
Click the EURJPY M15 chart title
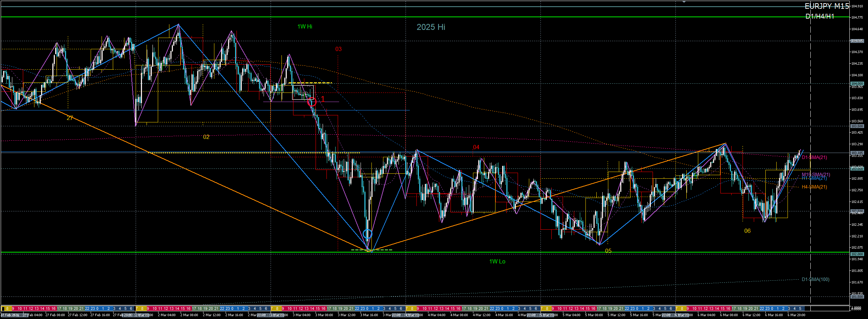826,6
